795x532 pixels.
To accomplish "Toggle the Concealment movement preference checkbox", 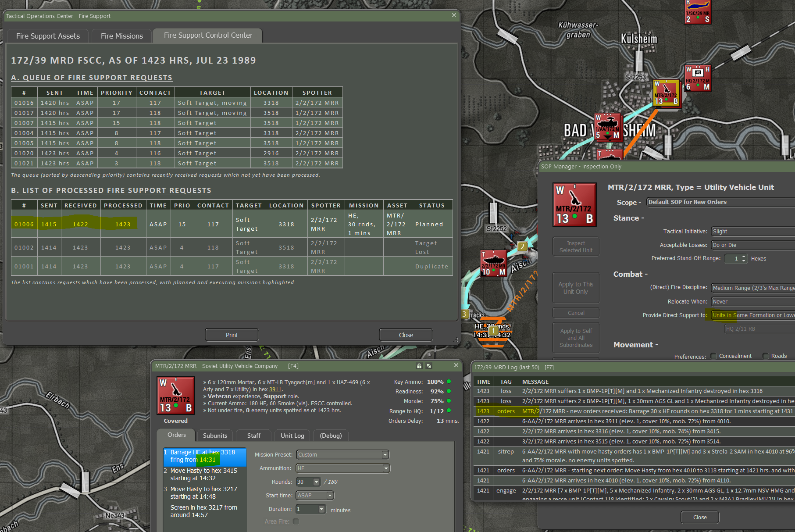I will pos(713,356).
